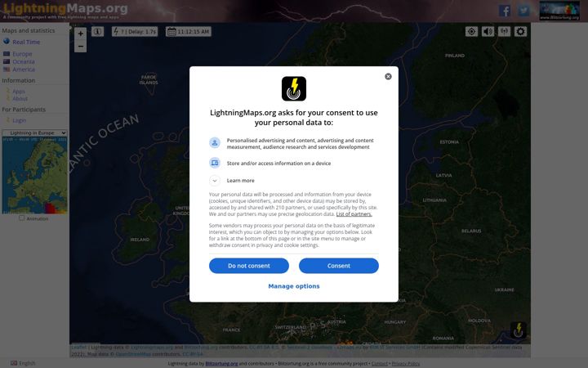Open the Contact footer link
This screenshot has height=368, width=588.
click(x=380, y=363)
